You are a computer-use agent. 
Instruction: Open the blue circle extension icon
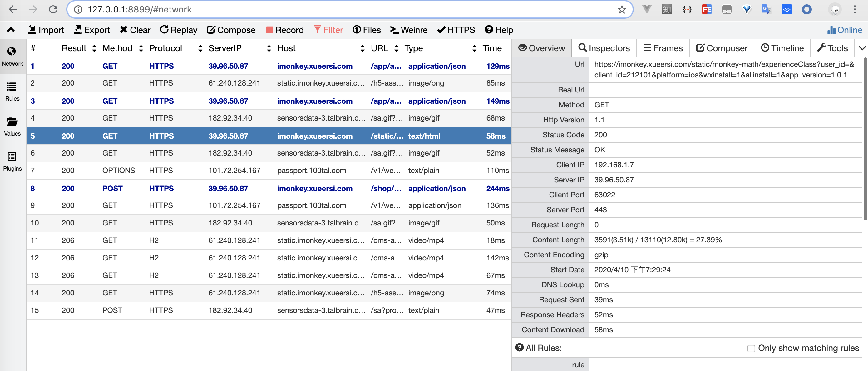click(x=806, y=9)
